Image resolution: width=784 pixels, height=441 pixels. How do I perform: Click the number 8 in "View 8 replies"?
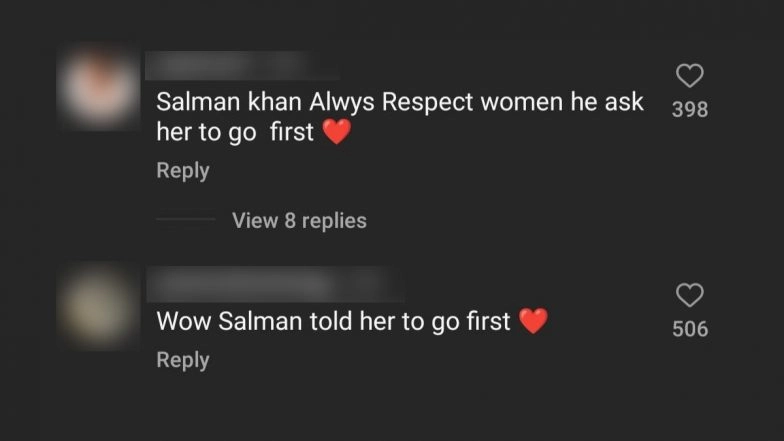click(x=290, y=221)
